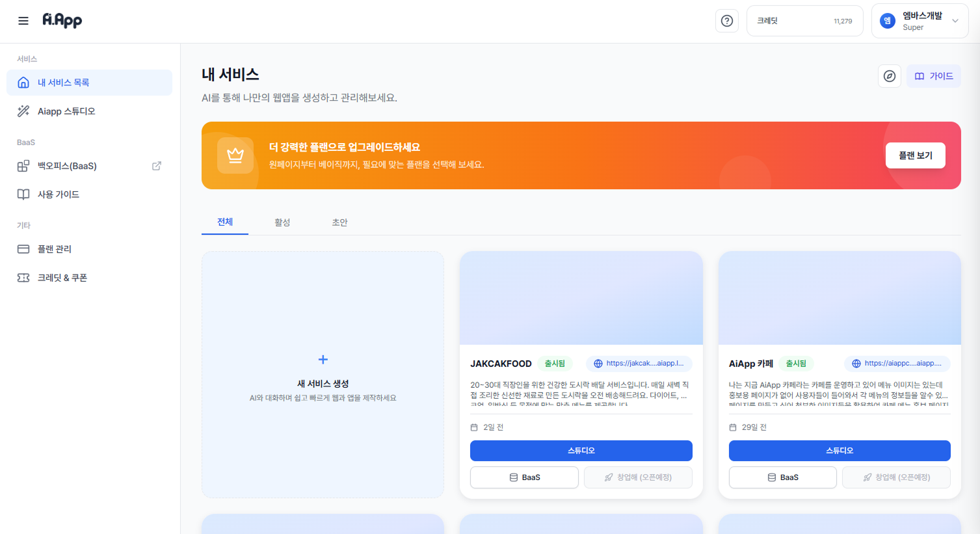Select the 전체 tab
Viewport: 980px width, 534px height.
(224, 222)
